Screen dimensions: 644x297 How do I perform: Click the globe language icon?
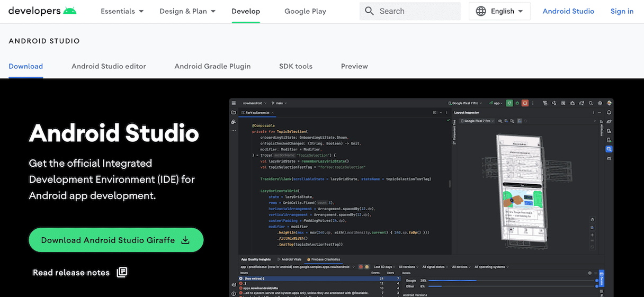(481, 11)
